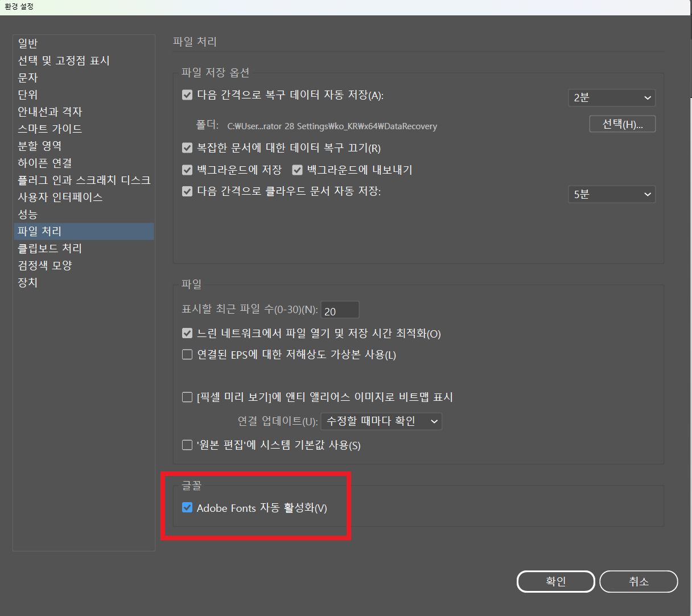Check '원본 편집'에 시스템 기본값 사용

click(x=187, y=445)
